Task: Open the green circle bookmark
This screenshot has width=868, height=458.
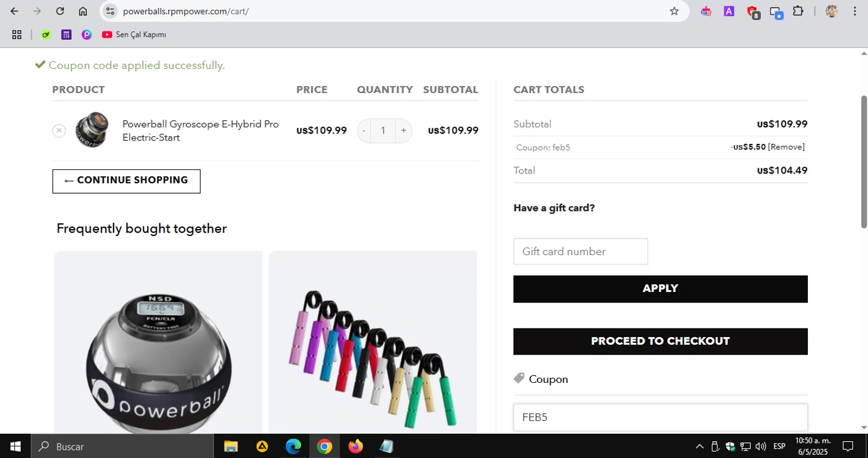Action: coord(46,35)
